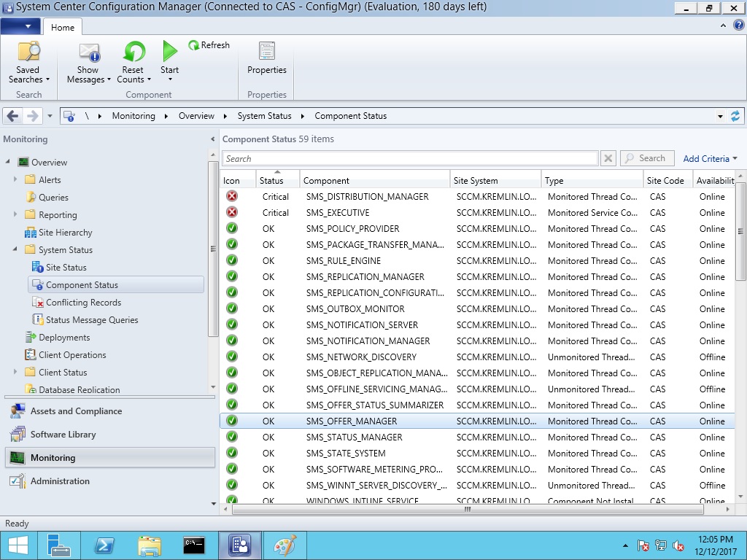
Task: Sort by the Site Code column header
Action: pyautogui.click(x=668, y=180)
